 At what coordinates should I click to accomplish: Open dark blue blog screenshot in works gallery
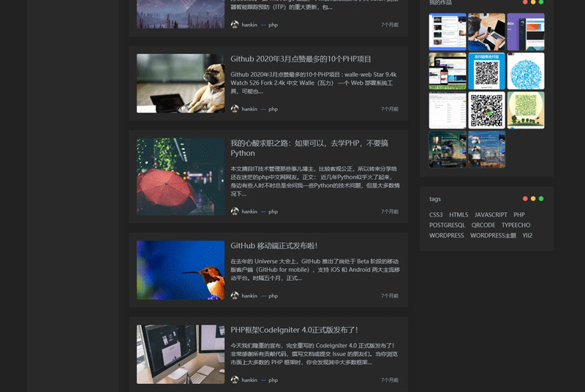[486, 149]
